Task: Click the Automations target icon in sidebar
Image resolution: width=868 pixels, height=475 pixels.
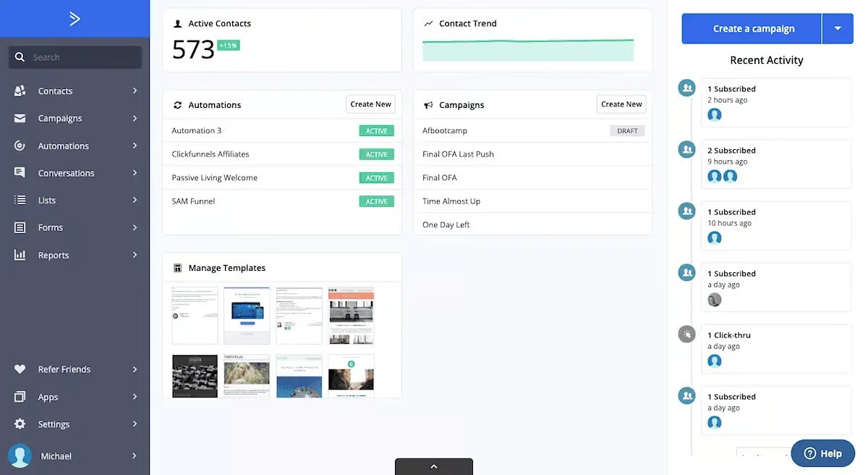Action: click(x=19, y=146)
